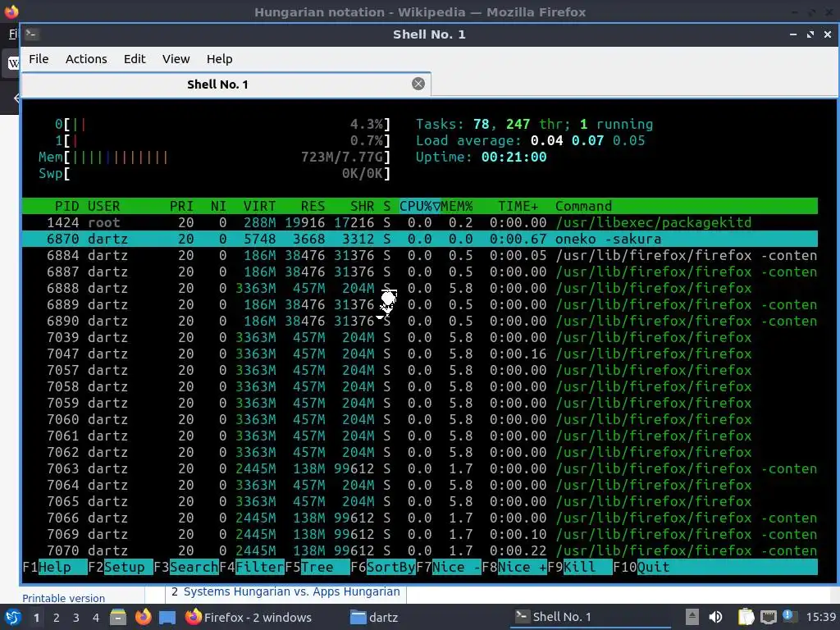Sort by the VIRT column header
The width and height of the screenshot is (840, 630).
259,206
